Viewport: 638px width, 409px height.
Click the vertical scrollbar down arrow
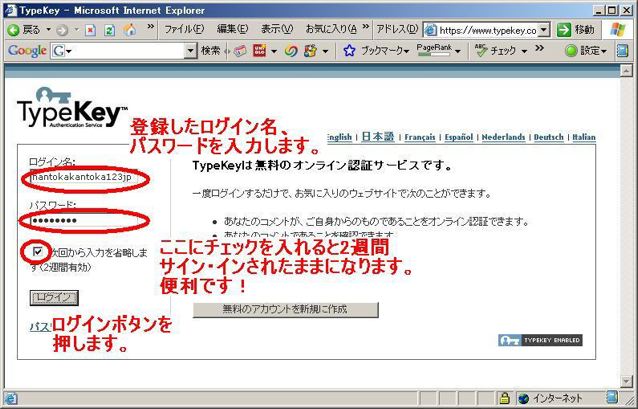point(627,381)
